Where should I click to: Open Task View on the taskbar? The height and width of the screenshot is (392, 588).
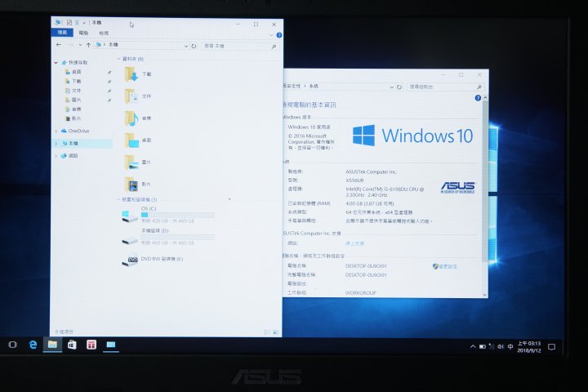13,345
